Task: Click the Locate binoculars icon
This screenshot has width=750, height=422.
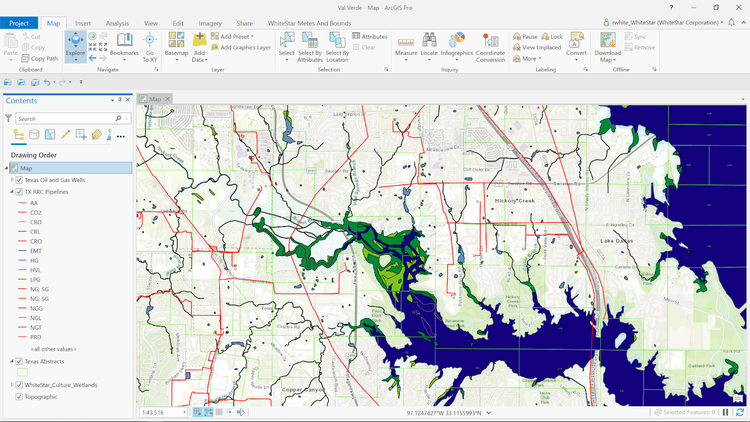Action: point(429,40)
